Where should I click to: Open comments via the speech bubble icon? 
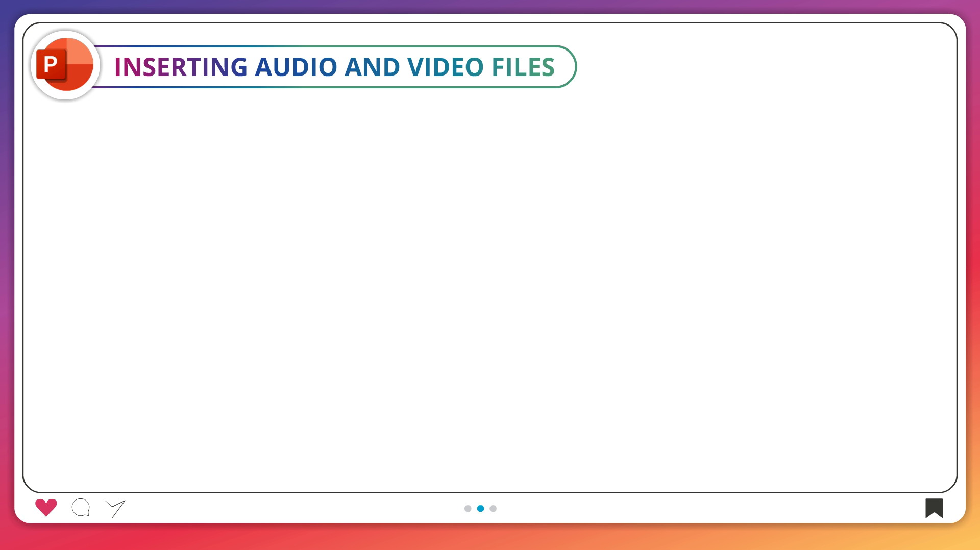tap(81, 508)
